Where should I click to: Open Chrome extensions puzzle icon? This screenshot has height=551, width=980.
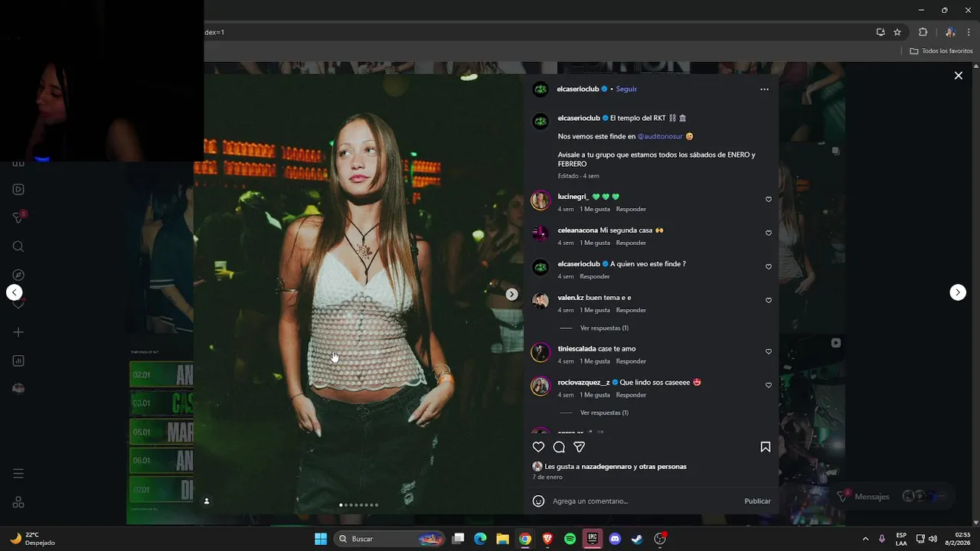pyautogui.click(x=923, y=32)
